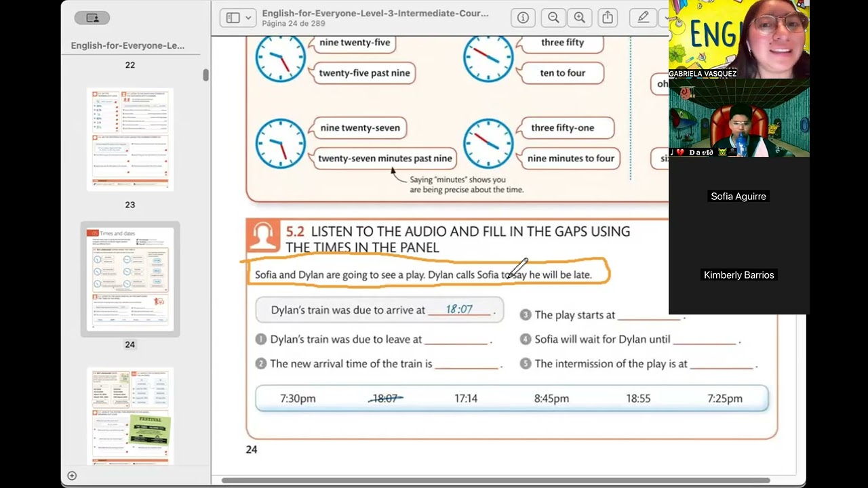Screen dimensions: 868x488
Task: Click the 17:14 option in the panel
Action: coord(466,399)
